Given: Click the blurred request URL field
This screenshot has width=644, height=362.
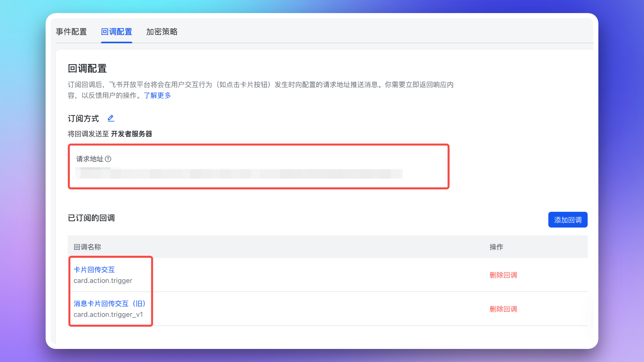Looking at the screenshot, I should (x=239, y=174).
